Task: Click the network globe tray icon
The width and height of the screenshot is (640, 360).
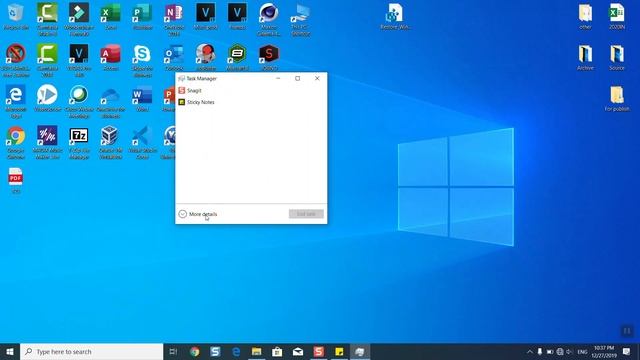Action: tap(560, 351)
